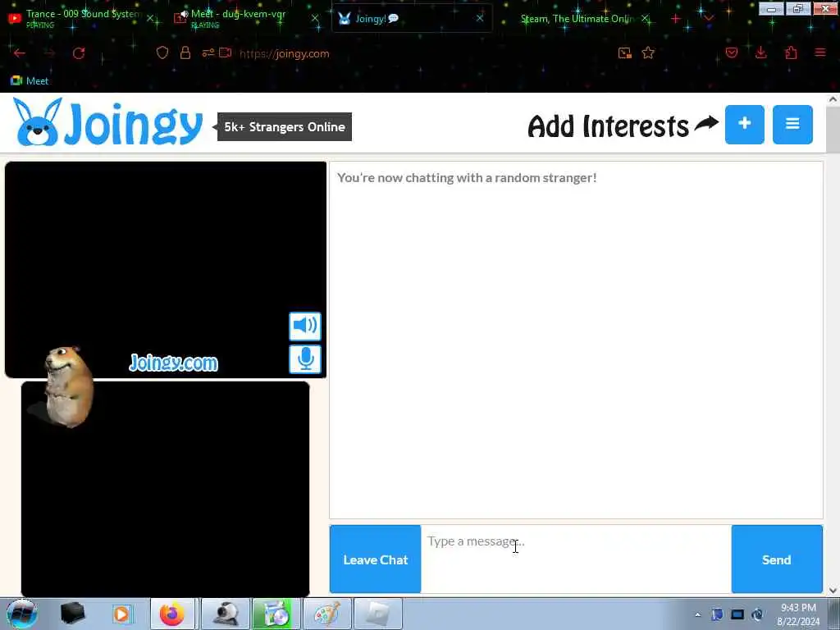840x630 pixels.
Task: Click the plus Add Interests button
Action: [744, 125]
